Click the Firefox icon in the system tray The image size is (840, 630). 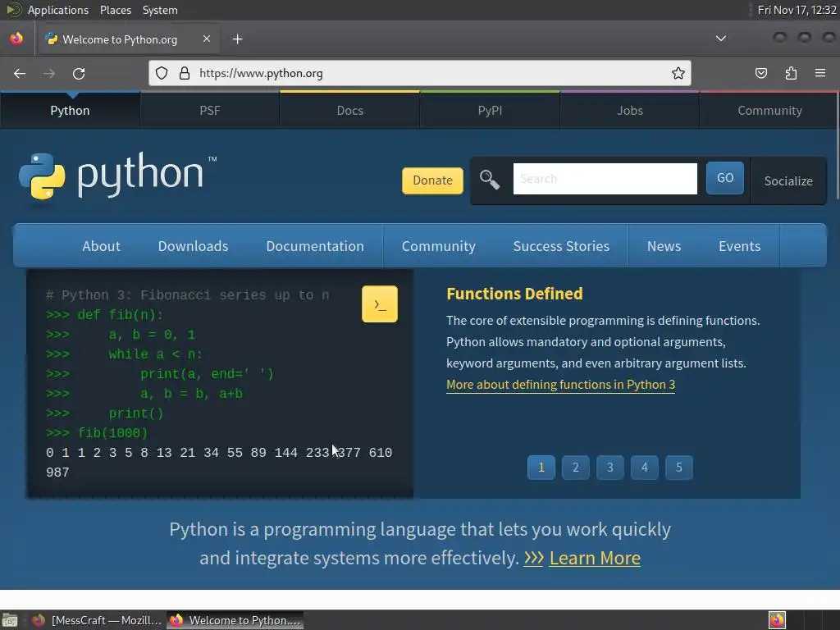(x=777, y=620)
